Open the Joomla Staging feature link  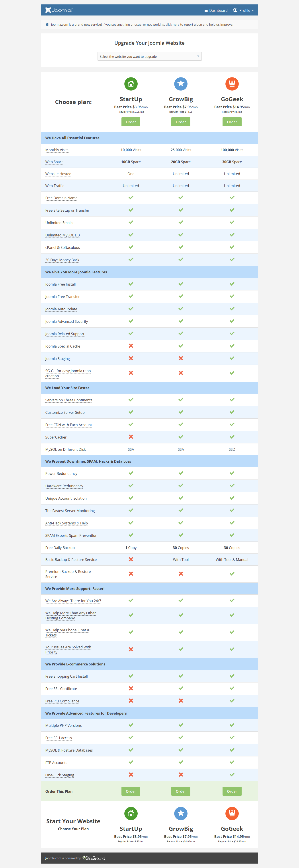[x=57, y=359]
